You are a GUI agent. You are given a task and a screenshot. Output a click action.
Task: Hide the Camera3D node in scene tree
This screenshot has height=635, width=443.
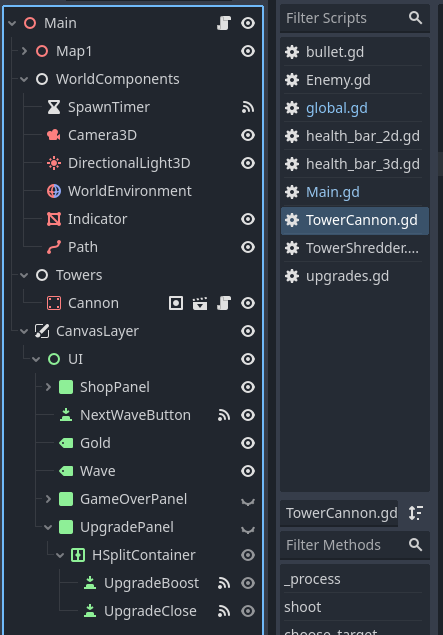click(248, 135)
